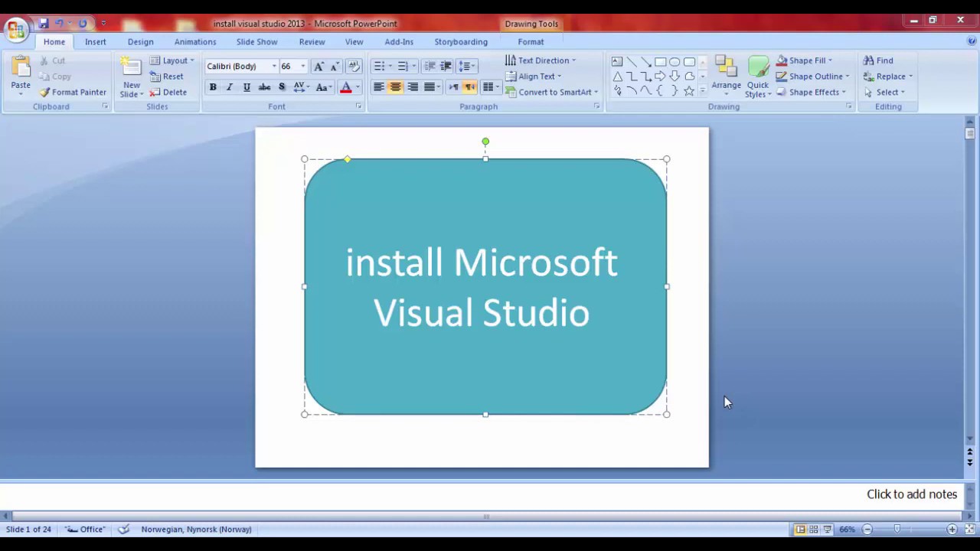Viewport: 980px width, 551px height.
Task: Increase the list indent level
Action: (x=446, y=67)
